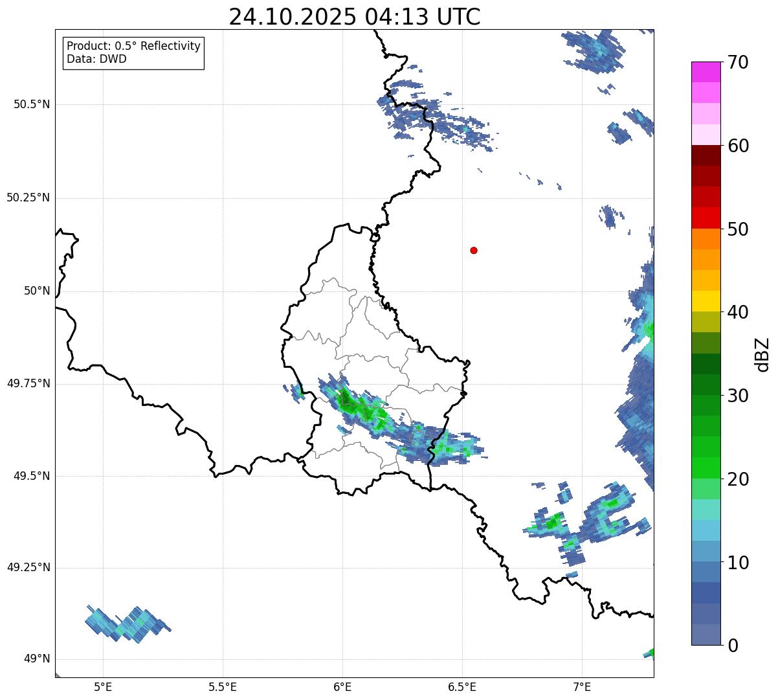Image resolution: width=778 pixels, height=700 pixels.
Task: Click the 50°N latitude label
Action: pyautogui.click(x=37, y=291)
